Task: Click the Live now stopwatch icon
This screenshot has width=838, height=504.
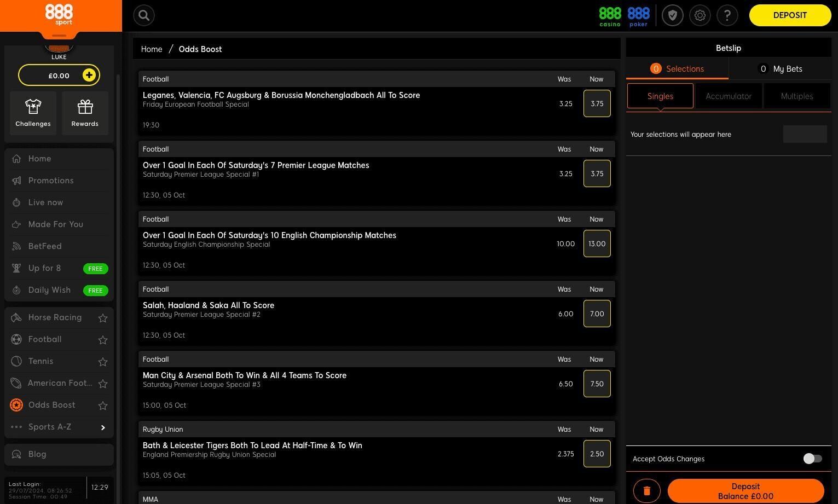Action: click(x=16, y=202)
